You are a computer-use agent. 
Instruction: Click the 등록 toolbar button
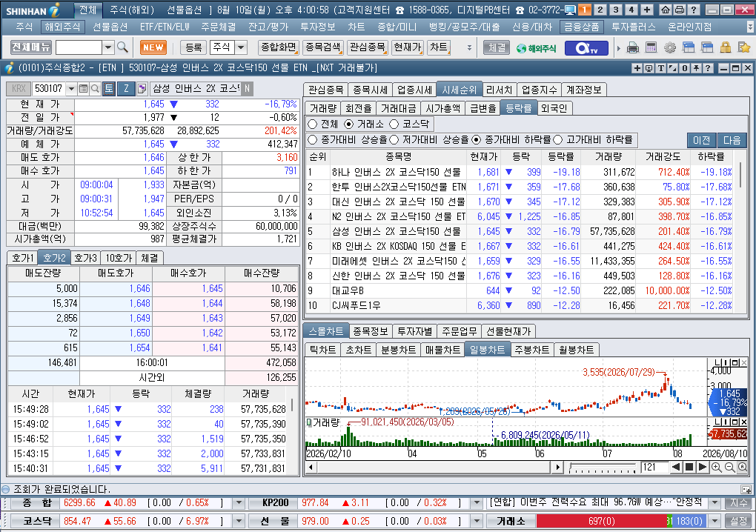(193, 47)
